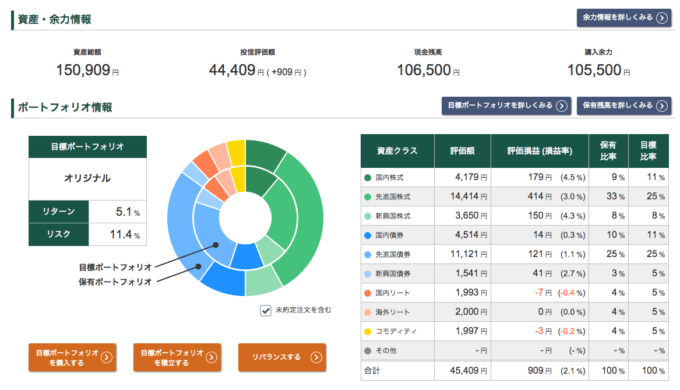Open 余力情報を詳しくみる details button
This screenshot has height=390, width=680.
click(x=624, y=18)
